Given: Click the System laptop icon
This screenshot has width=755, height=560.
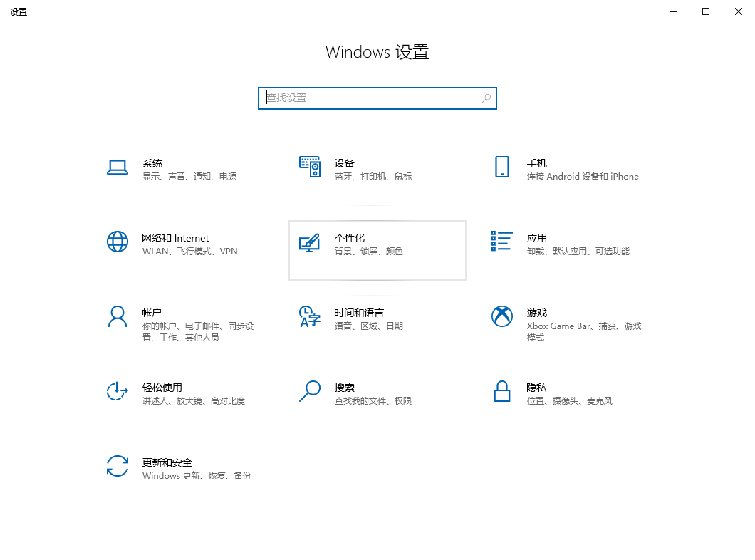Looking at the screenshot, I should [x=117, y=167].
